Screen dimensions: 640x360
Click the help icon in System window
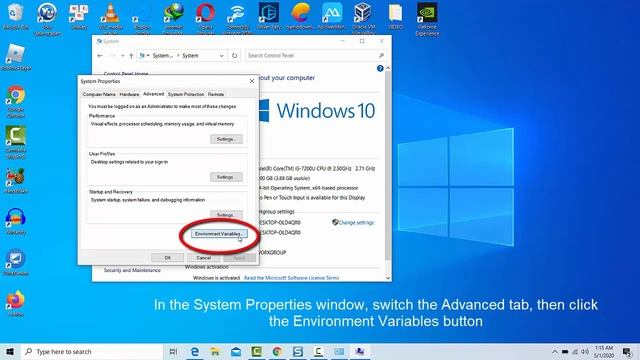pyautogui.click(x=380, y=69)
